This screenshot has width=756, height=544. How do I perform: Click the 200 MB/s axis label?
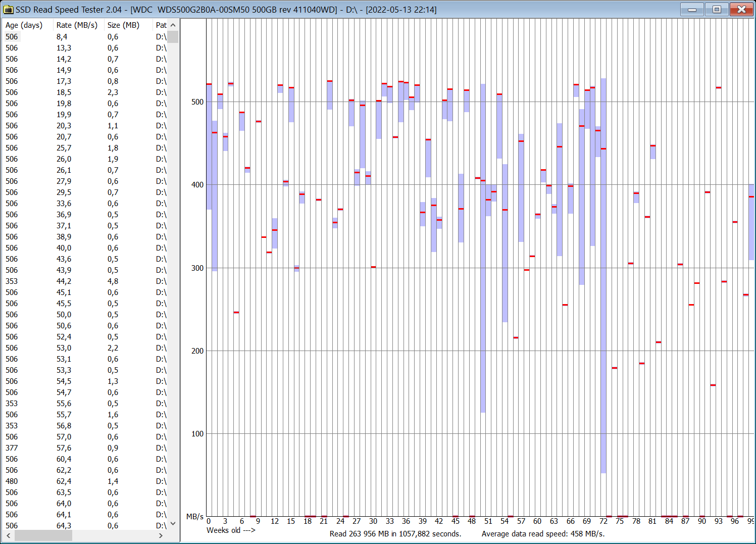(x=197, y=351)
